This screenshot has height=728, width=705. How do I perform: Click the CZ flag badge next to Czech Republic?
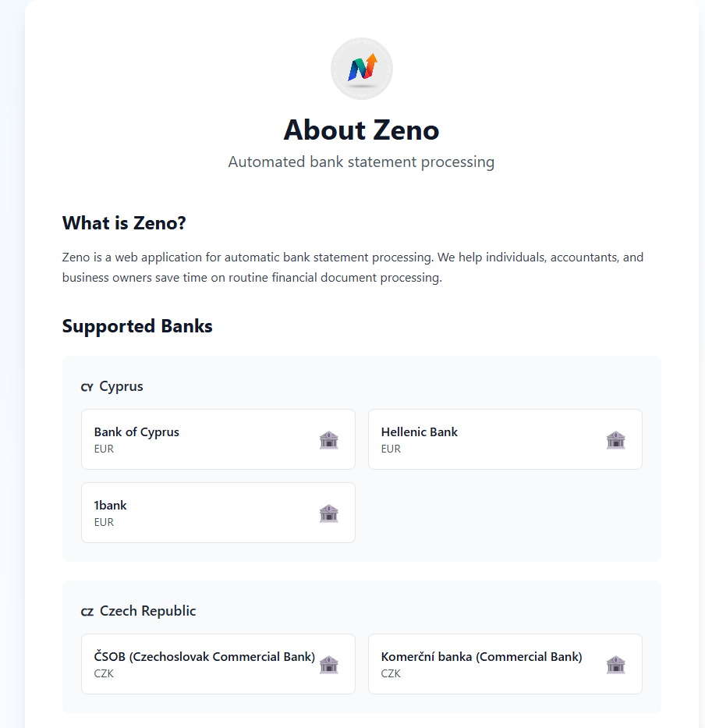coord(86,611)
